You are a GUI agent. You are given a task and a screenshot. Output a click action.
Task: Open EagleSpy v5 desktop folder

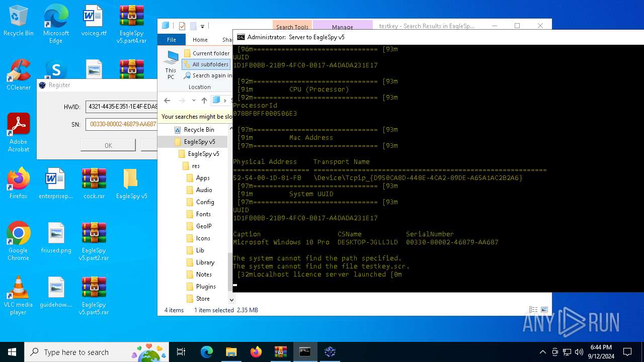click(131, 184)
